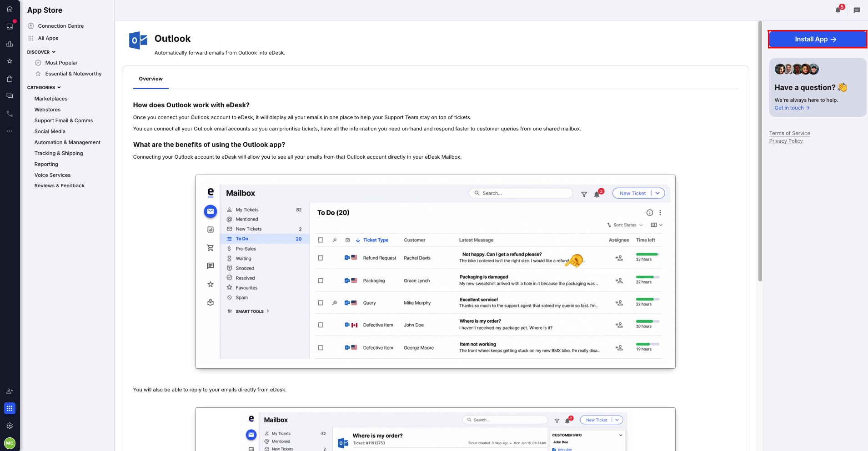Collapse the CATEGORIES section
The width and height of the screenshot is (868, 451).
44,87
